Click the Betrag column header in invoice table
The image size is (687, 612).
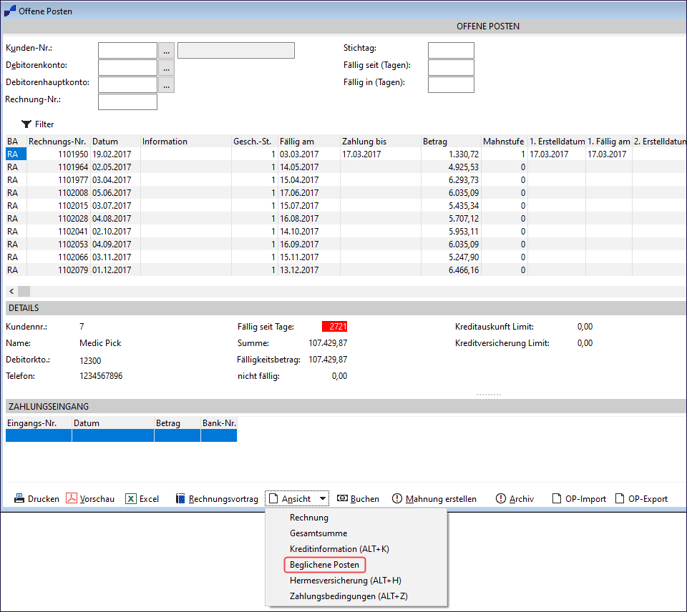click(451, 141)
